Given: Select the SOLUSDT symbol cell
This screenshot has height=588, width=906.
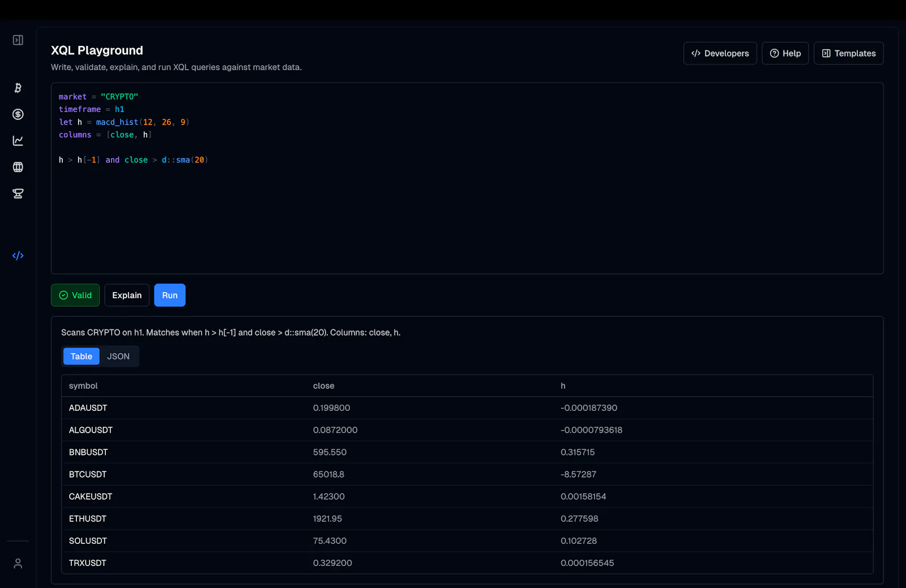Looking at the screenshot, I should 88,540.
